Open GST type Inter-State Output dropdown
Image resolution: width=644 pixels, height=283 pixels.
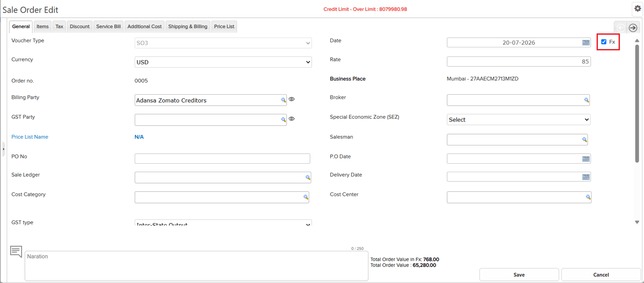point(223,223)
